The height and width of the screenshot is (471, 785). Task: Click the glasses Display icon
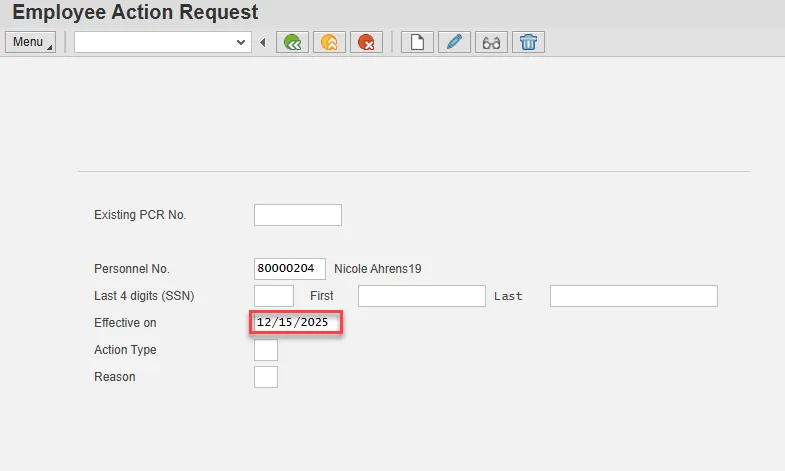coord(491,42)
